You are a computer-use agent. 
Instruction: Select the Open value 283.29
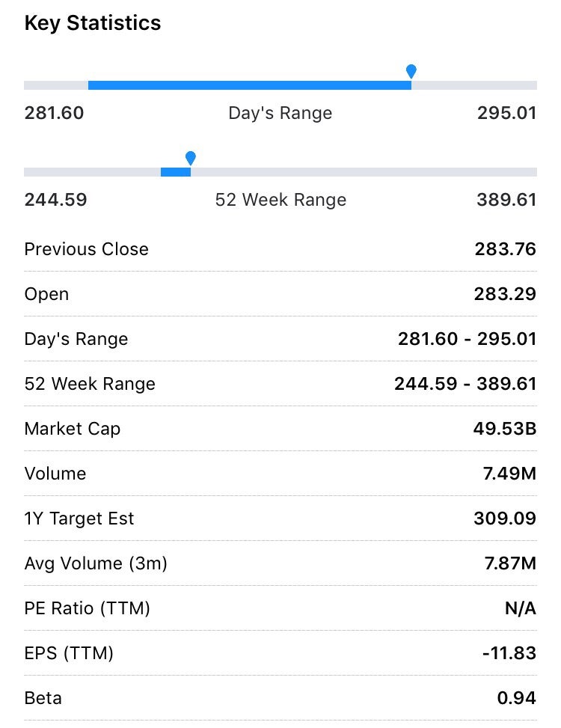[x=505, y=294]
